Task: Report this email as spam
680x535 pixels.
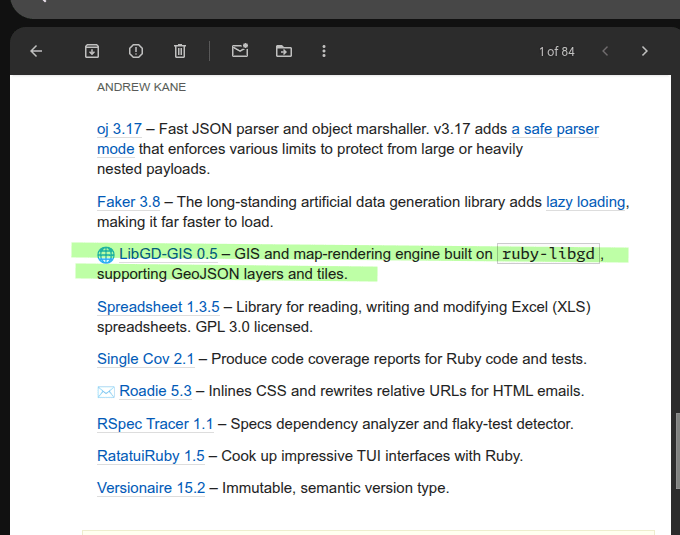Action: pyautogui.click(x=136, y=51)
